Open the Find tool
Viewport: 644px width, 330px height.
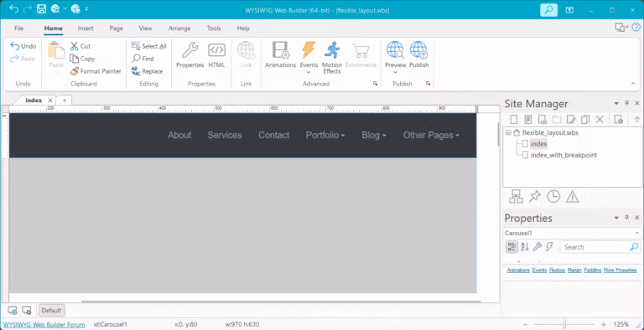point(143,59)
